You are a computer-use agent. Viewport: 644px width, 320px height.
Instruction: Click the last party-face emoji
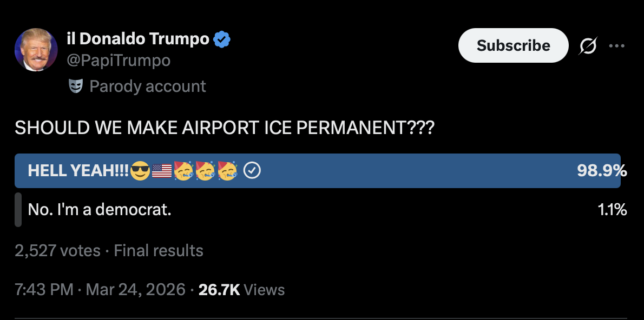click(227, 170)
